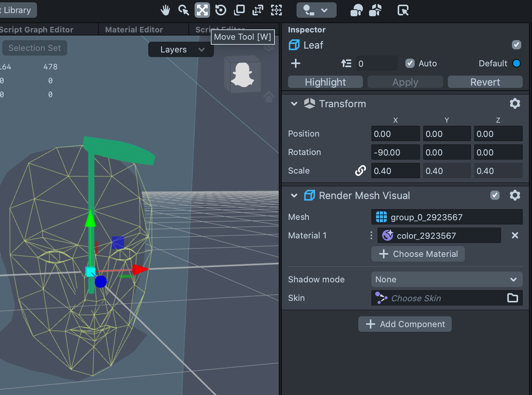Viewport: 532px width, 395px height.
Task: Click the Snapchat ghost view cube
Action: tap(242, 74)
